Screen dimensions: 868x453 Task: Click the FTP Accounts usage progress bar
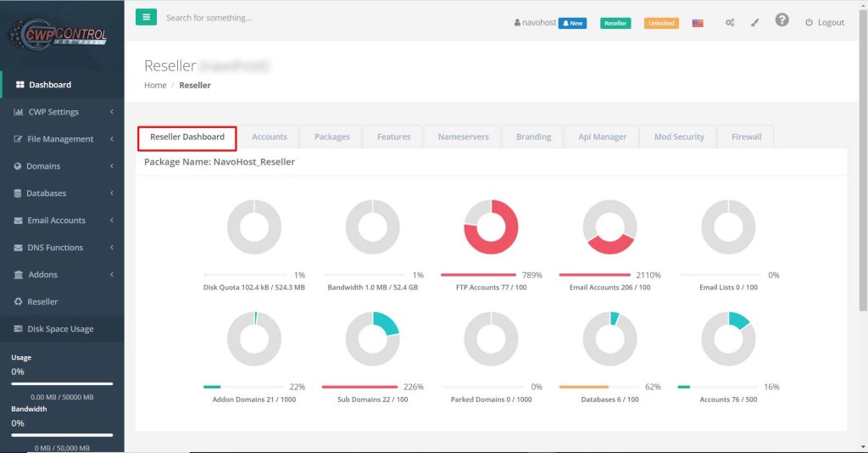(479, 275)
